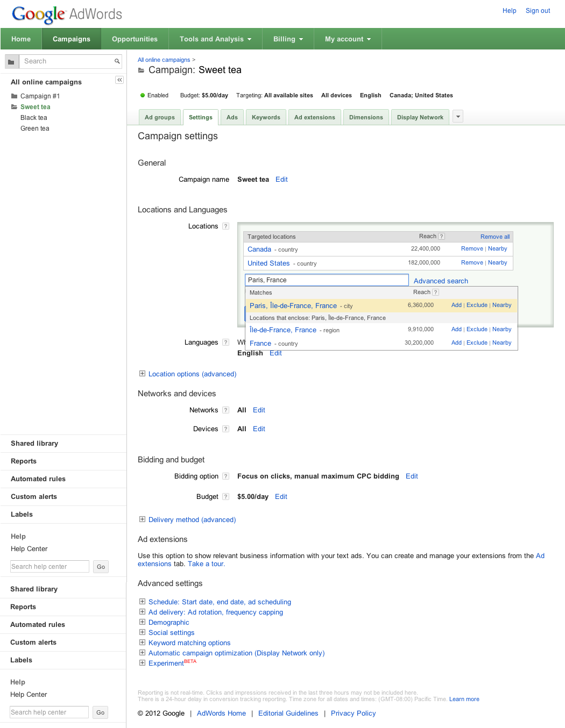Select Black tea ad group
The width and height of the screenshot is (565, 728).
click(34, 118)
